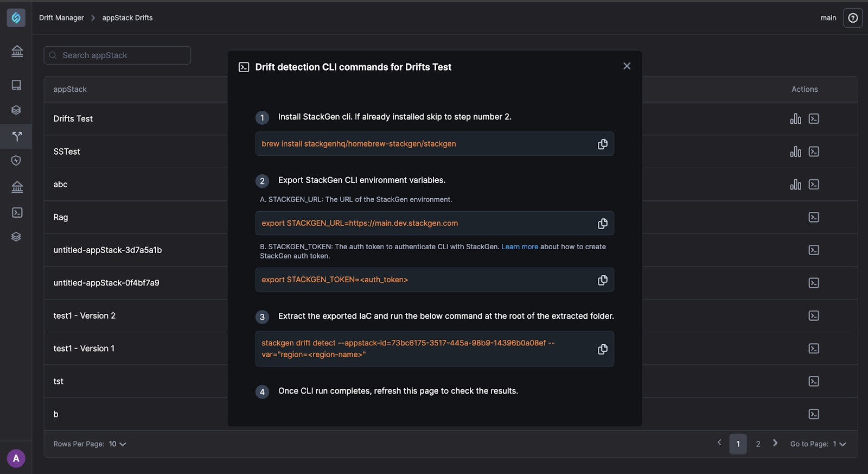Viewport: 868px width, 474px height.
Task: Open the terminal sidebar icon
Action: point(17,212)
